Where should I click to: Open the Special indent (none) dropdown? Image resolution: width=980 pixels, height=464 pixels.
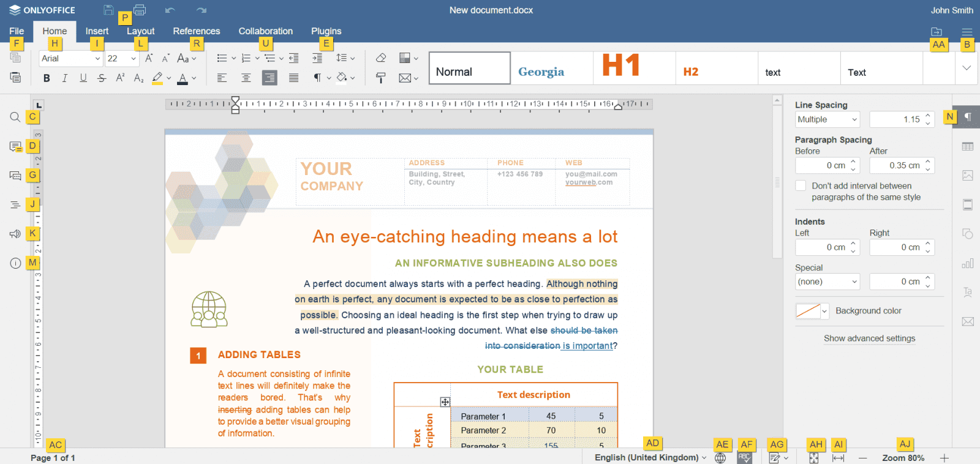point(827,282)
